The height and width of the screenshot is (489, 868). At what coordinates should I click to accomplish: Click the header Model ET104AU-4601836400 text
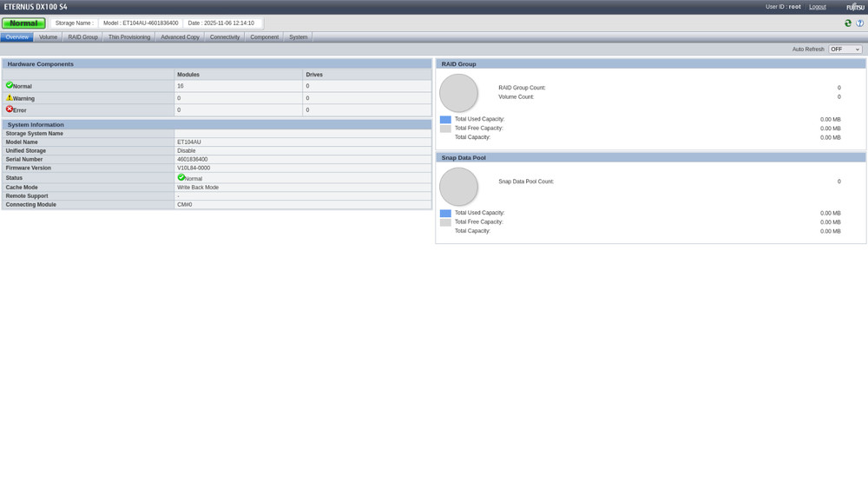[x=141, y=23]
